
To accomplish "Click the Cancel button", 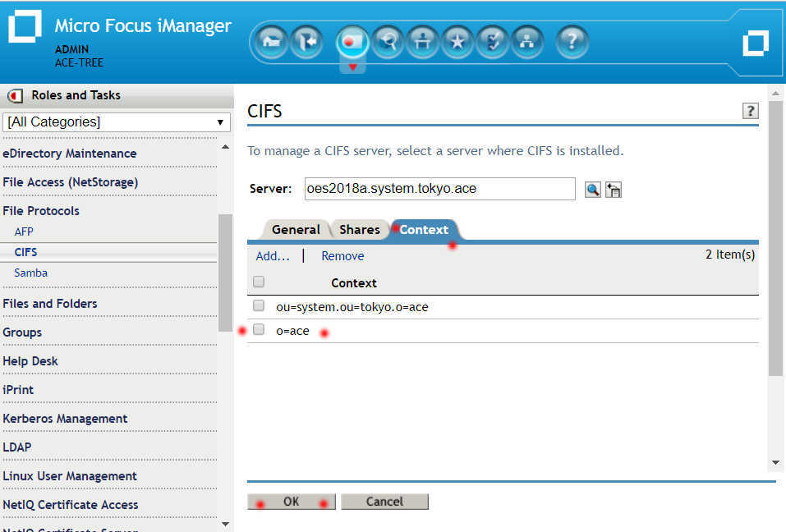I will (x=384, y=502).
